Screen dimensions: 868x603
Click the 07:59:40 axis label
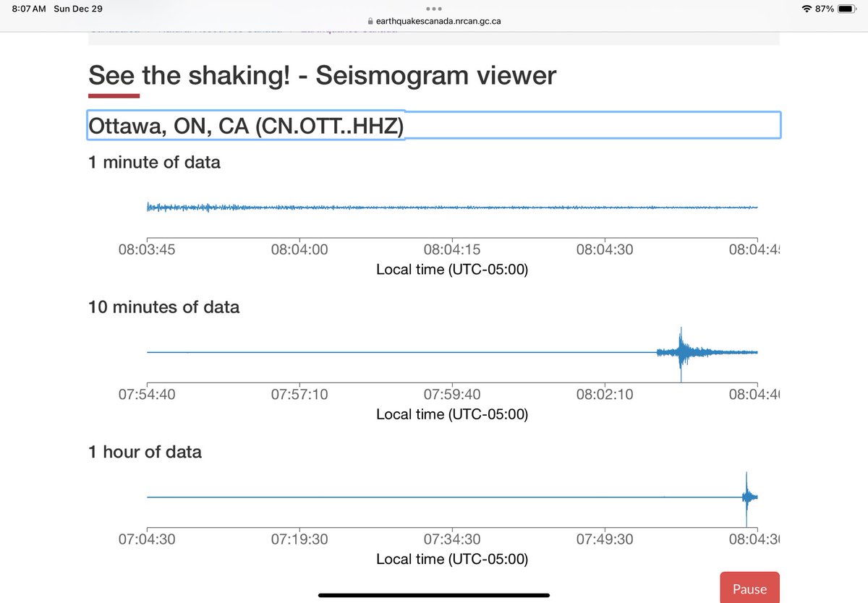[x=452, y=394]
